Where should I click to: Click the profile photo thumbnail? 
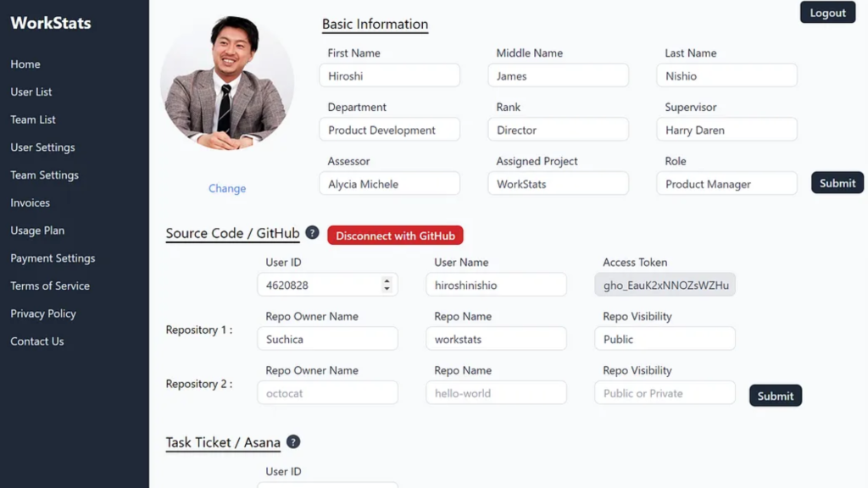click(x=227, y=83)
